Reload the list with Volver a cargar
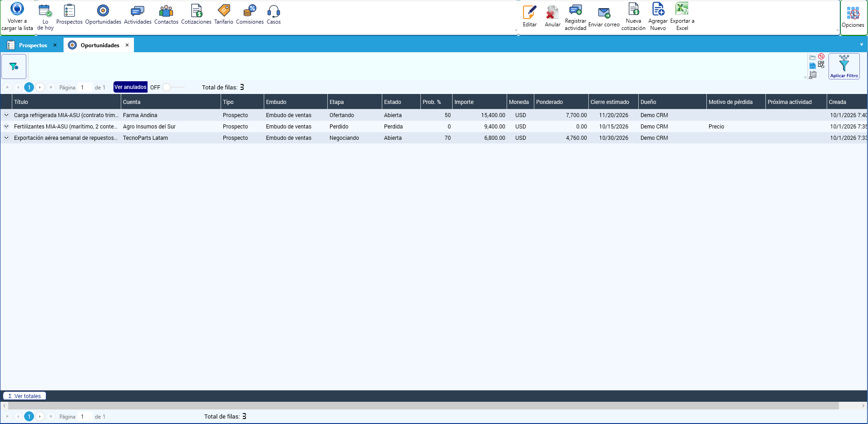The image size is (868, 424). pyautogui.click(x=17, y=17)
